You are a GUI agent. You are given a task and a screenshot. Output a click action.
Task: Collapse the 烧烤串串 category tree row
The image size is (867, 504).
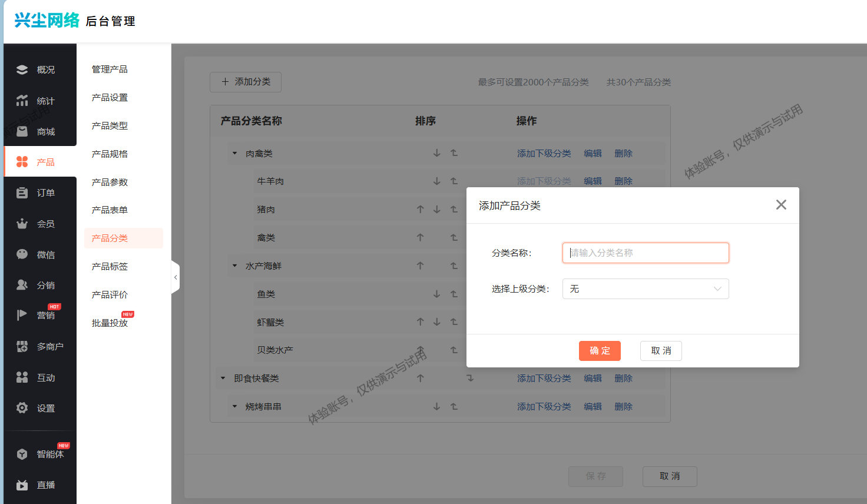click(x=234, y=406)
